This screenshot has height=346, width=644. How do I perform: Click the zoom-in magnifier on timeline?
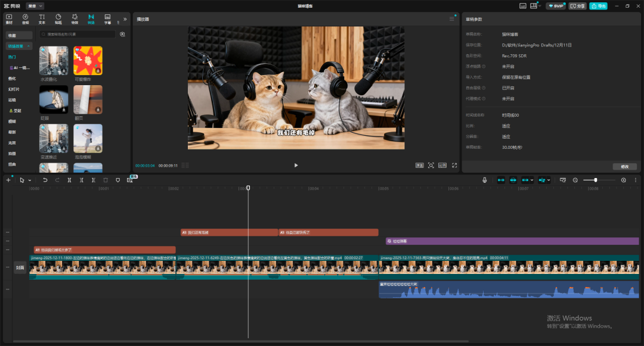point(624,180)
